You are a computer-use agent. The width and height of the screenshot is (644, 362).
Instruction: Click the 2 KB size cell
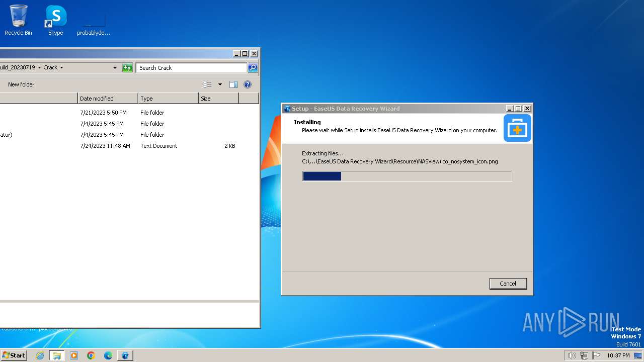229,146
